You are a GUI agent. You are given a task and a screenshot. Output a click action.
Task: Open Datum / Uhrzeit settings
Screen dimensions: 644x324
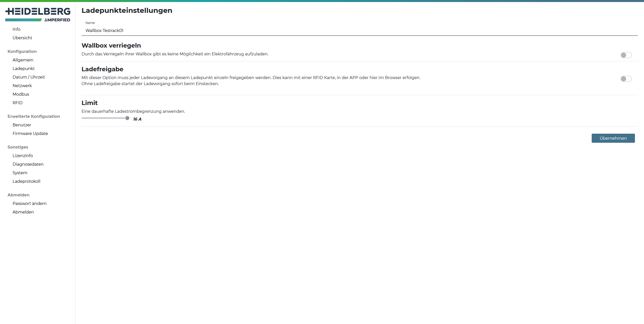tap(29, 77)
